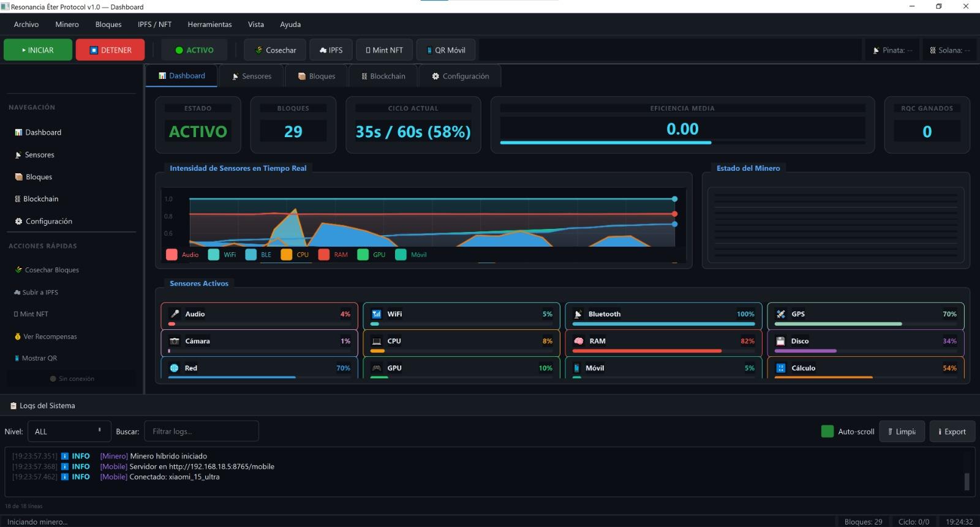Screen dimensions: 980x527
Task: Toggle the Audio series in chart legend
Action: (183, 255)
